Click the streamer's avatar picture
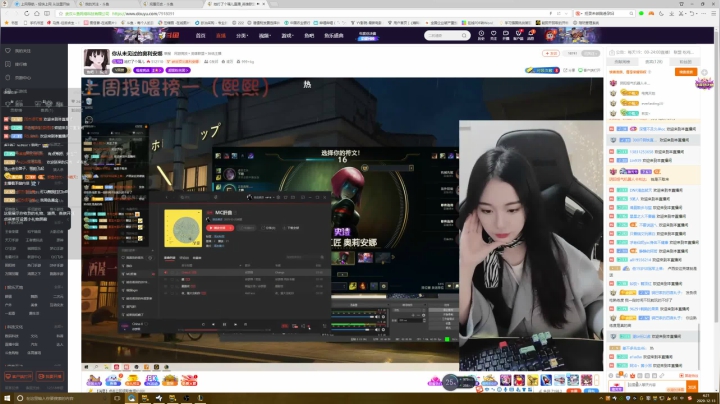The height and width of the screenshot is (404, 720). tap(96, 62)
